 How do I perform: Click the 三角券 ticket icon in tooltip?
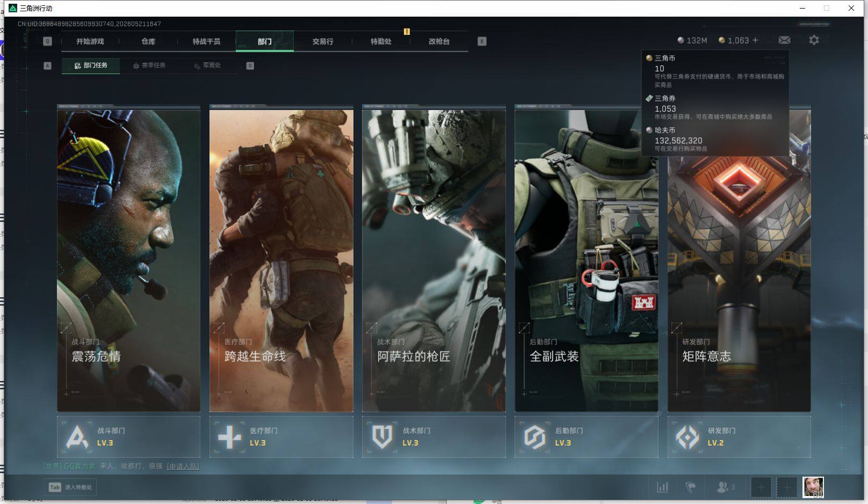[x=649, y=98]
